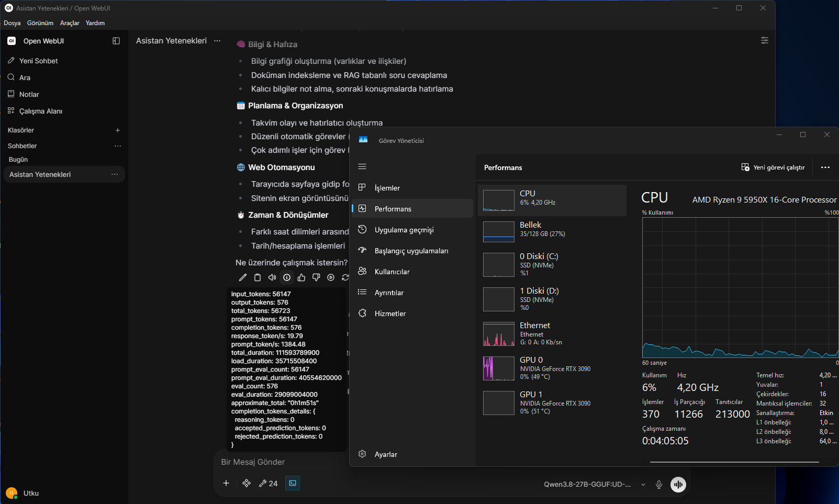Select the 1 Diski (D:) graph entry

pyautogui.click(x=552, y=299)
